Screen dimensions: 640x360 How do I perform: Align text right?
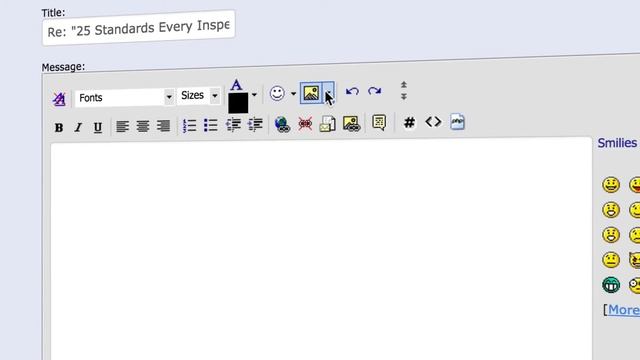(163, 126)
